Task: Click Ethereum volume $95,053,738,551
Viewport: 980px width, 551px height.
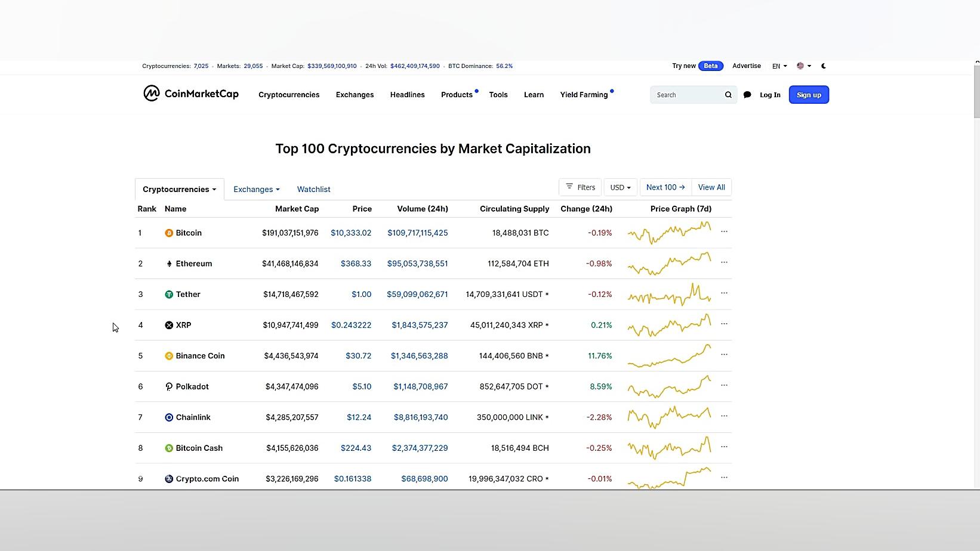Action: point(417,264)
